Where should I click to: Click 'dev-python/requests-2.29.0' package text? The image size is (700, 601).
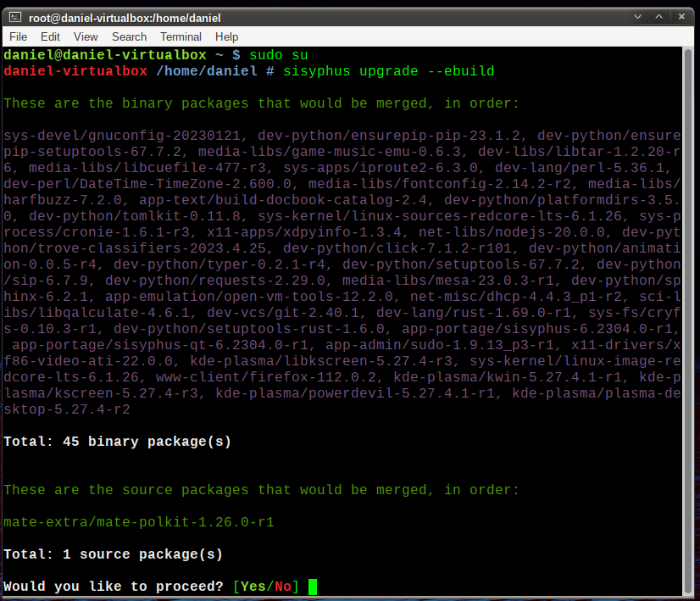click(215, 281)
